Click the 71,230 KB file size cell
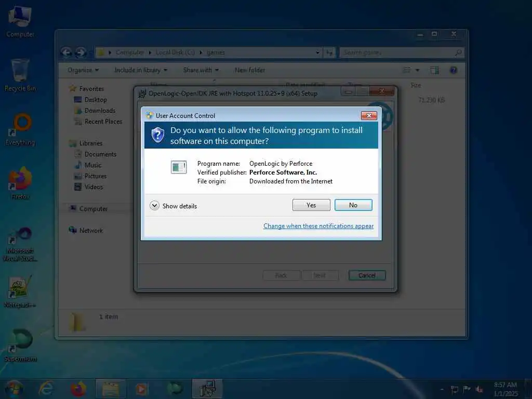 click(431, 100)
